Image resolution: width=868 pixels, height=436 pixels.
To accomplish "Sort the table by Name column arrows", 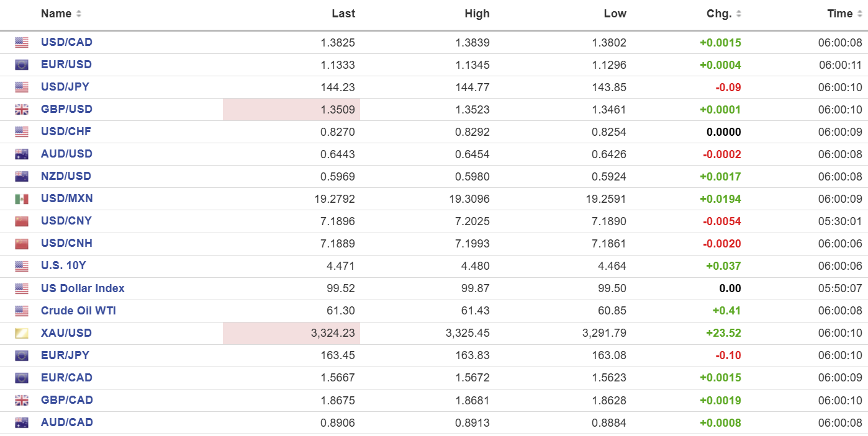I will [79, 14].
